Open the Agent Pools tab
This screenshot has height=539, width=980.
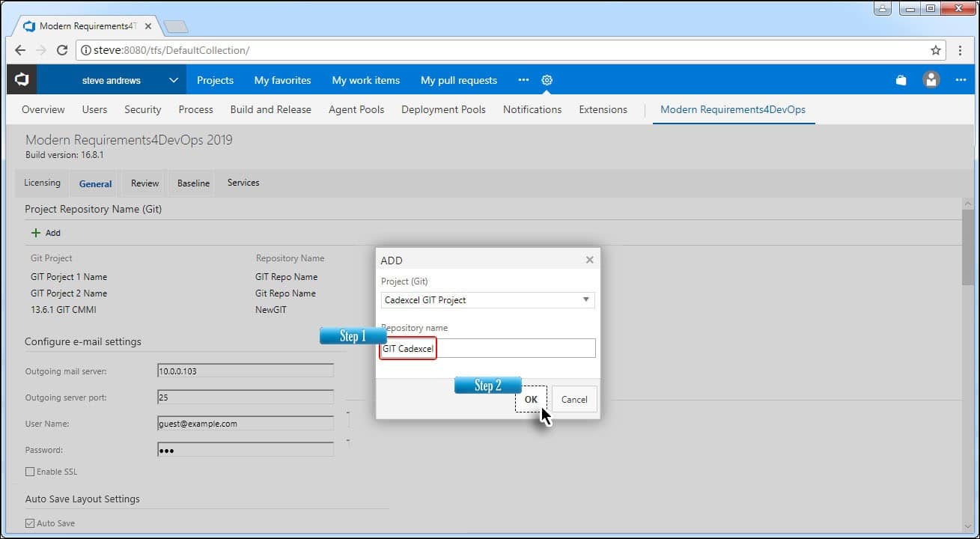[x=356, y=109]
